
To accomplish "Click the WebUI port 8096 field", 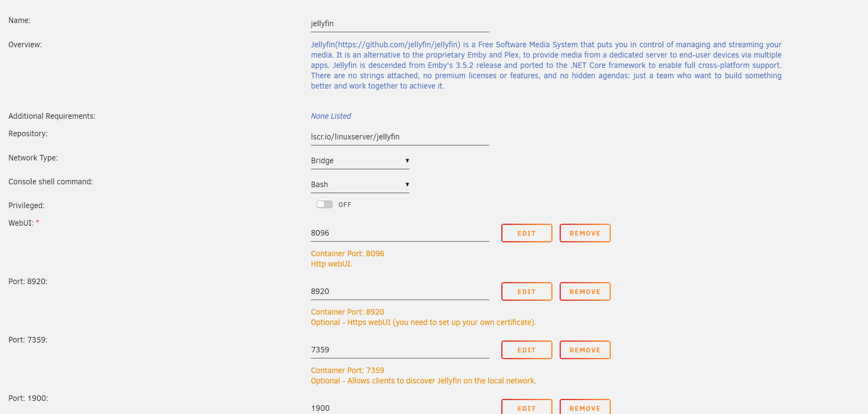I will [x=399, y=233].
